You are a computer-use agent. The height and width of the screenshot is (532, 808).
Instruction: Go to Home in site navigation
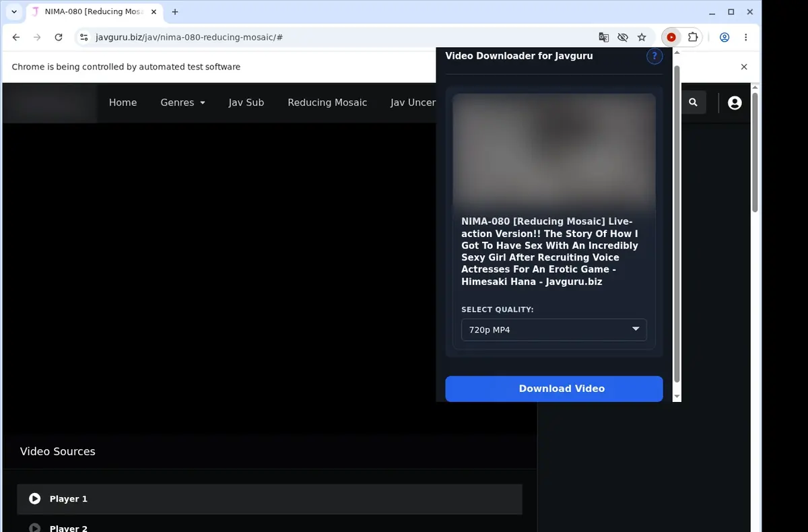[x=123, y=102]
